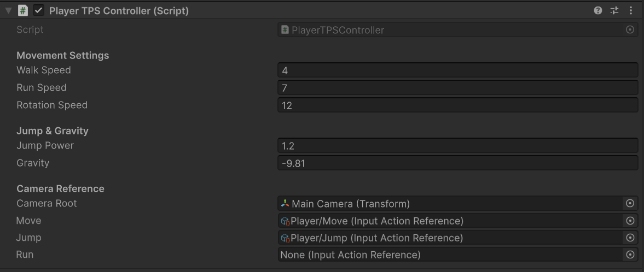The image size is (644, 272).
Task: Open the object picker for the Script field
Action: click(x=630, y=30)
